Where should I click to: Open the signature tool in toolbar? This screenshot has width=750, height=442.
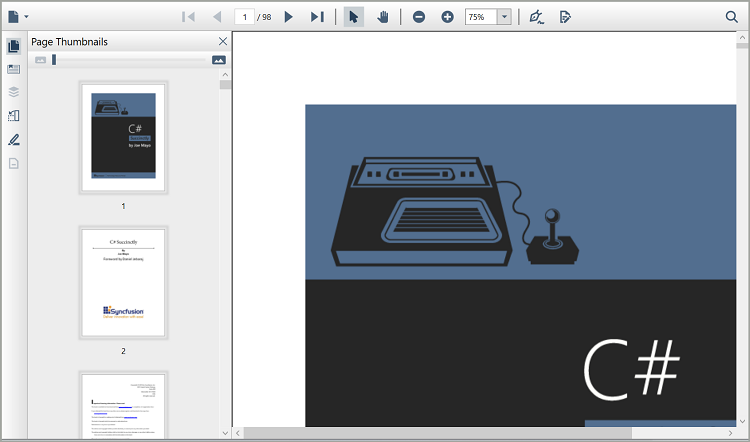pos(537,17)
